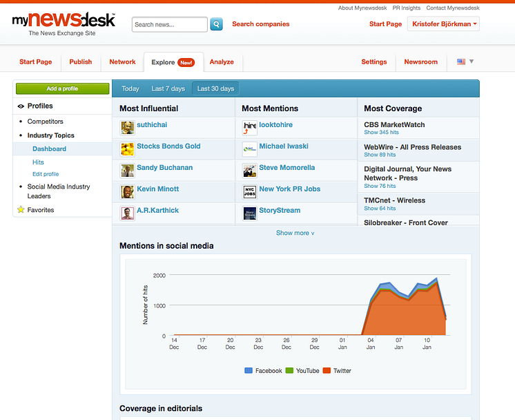Open PR Insights link
This screenshot has height=420, width=515.
(407, 8)
